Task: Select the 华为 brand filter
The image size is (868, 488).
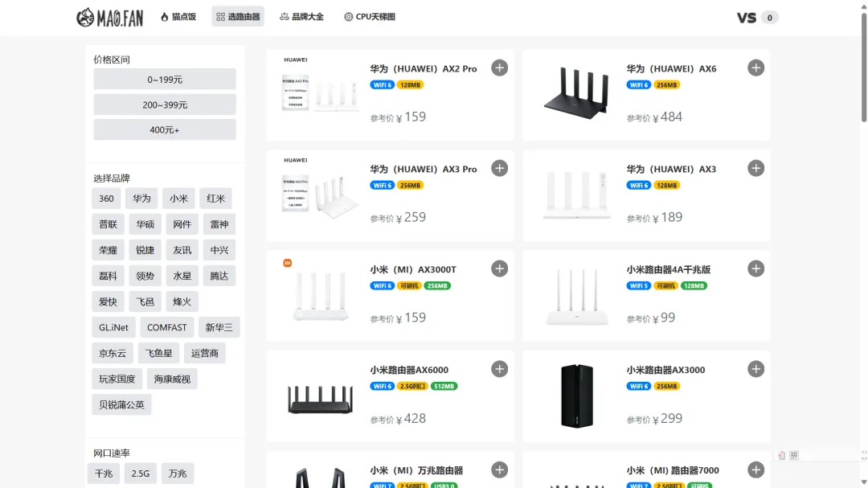Action: pyautogui.click(x=141, y=199)
